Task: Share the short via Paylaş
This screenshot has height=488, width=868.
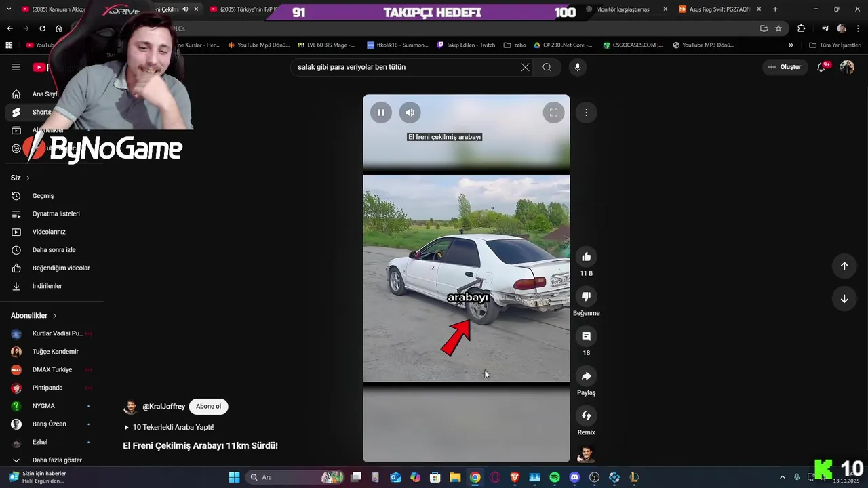Action: click(x=586, y=376)
